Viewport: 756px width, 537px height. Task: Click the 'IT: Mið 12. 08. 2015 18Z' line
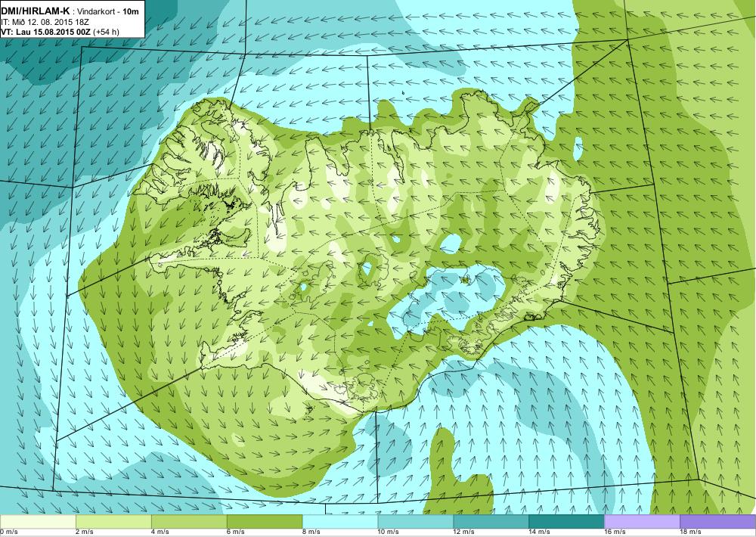pos(45,22)
